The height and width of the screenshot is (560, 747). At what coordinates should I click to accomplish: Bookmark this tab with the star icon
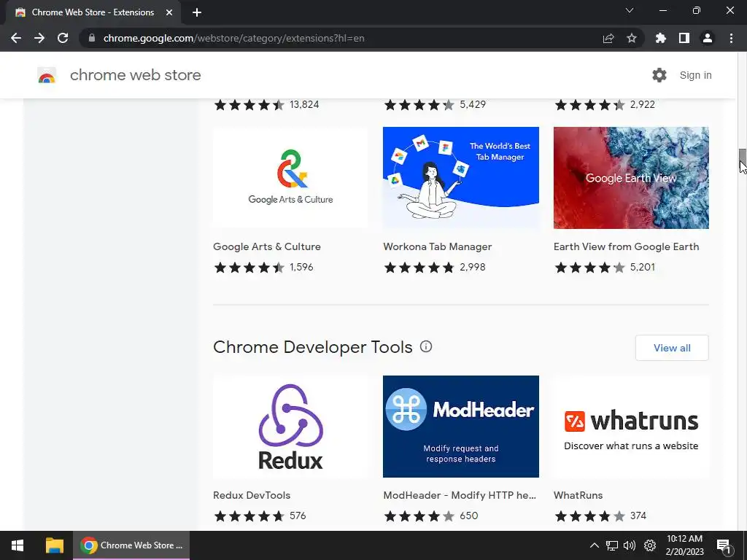632,38
